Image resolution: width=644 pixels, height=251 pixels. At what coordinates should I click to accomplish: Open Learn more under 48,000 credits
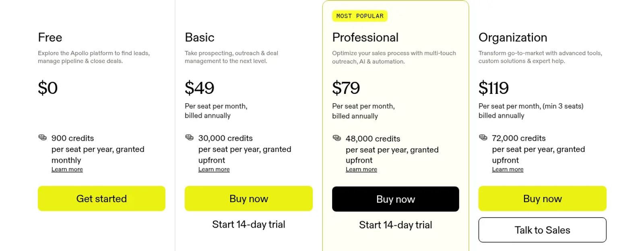point(361,170)
